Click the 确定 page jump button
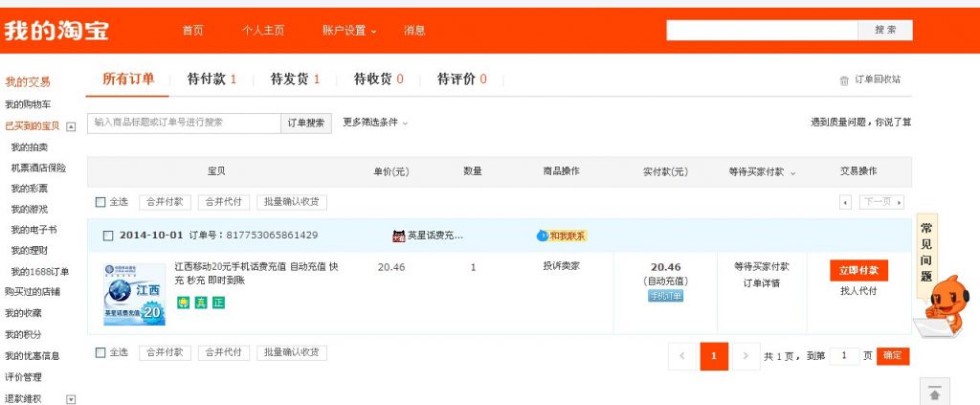This screenshot has height=405, width=980. pos(893,356)
